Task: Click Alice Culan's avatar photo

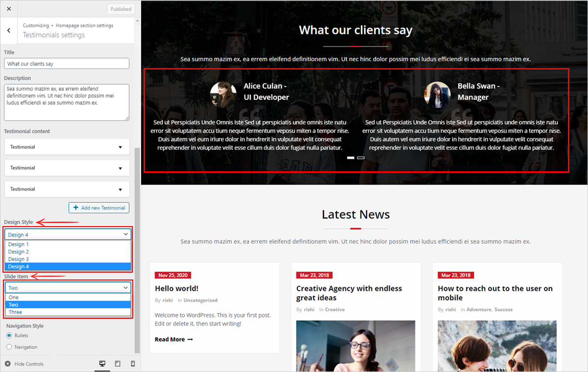Action: pyautogui.click(x=223, y=94)
